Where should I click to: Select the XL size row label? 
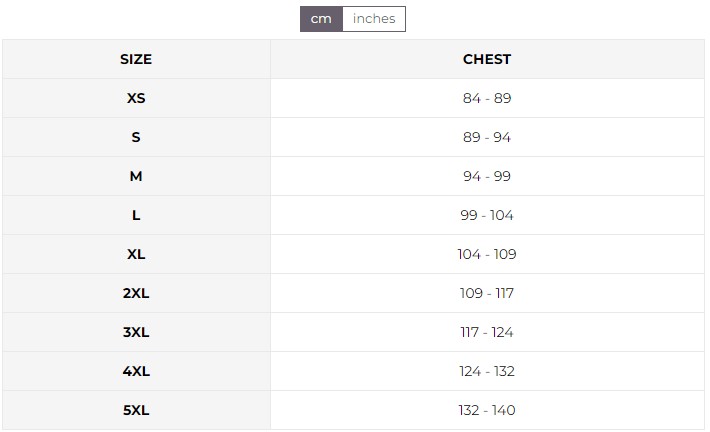click(x=136, y=254)
